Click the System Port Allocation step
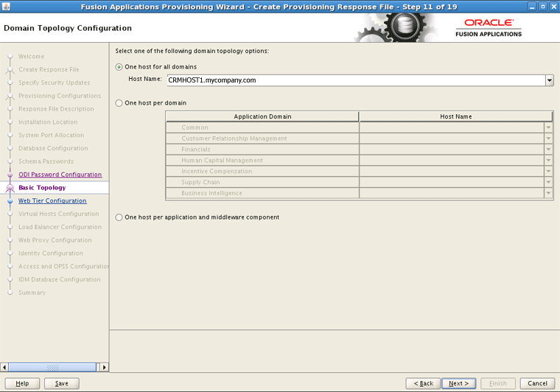The width and height of the screenshot is (560, 392). 52,136
